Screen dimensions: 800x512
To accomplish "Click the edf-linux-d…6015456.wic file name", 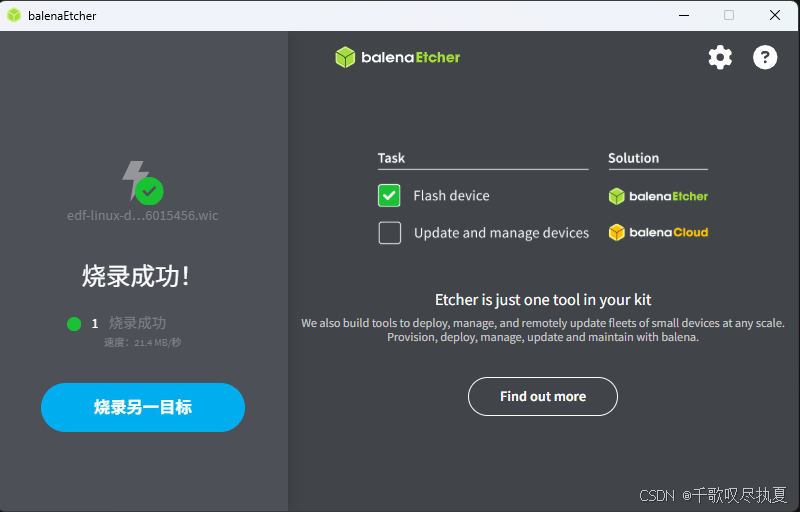I will 143,215.
